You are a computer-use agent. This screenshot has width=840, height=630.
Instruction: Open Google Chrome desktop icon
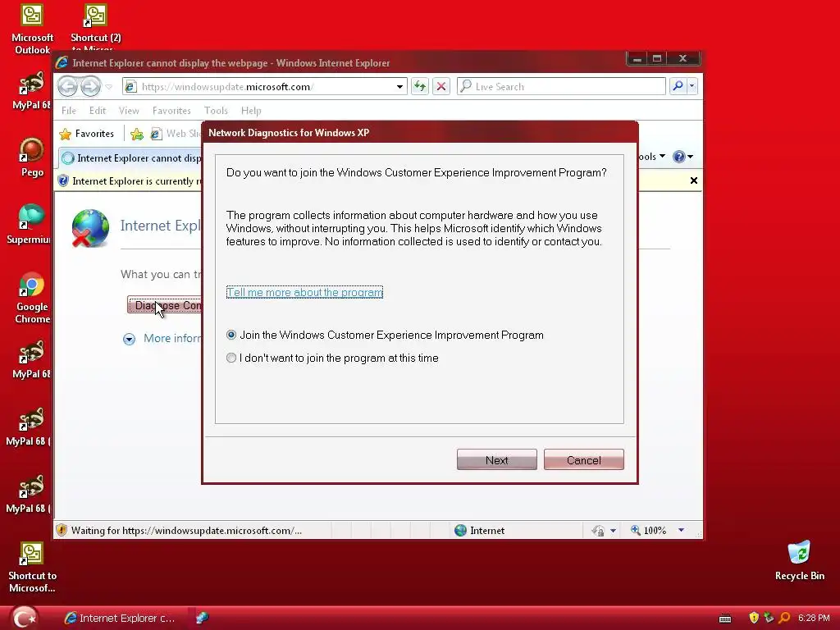click(x=32, y=299)
